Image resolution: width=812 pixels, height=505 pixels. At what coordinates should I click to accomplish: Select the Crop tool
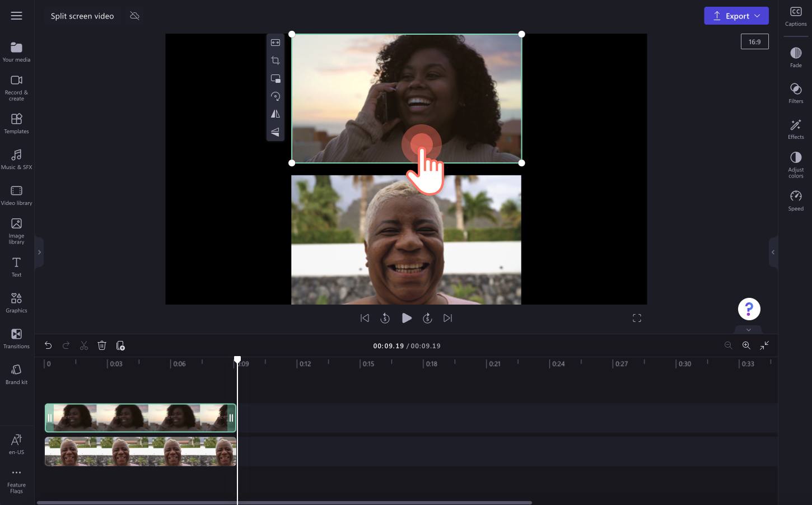[275, 60]
